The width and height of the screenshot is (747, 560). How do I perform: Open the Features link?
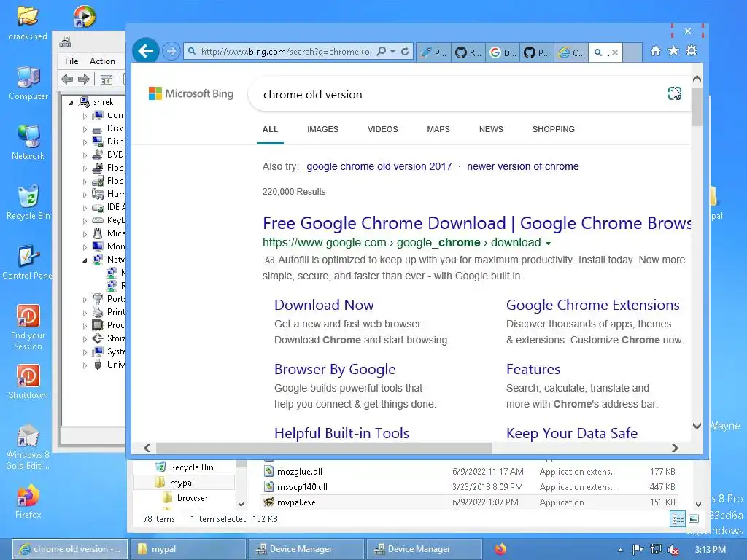click(x=533, y=369)
